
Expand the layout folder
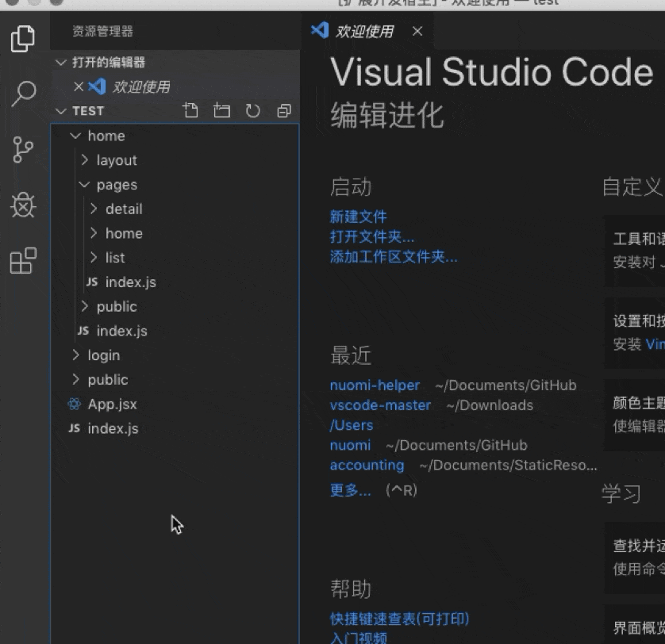pos(85,160)
